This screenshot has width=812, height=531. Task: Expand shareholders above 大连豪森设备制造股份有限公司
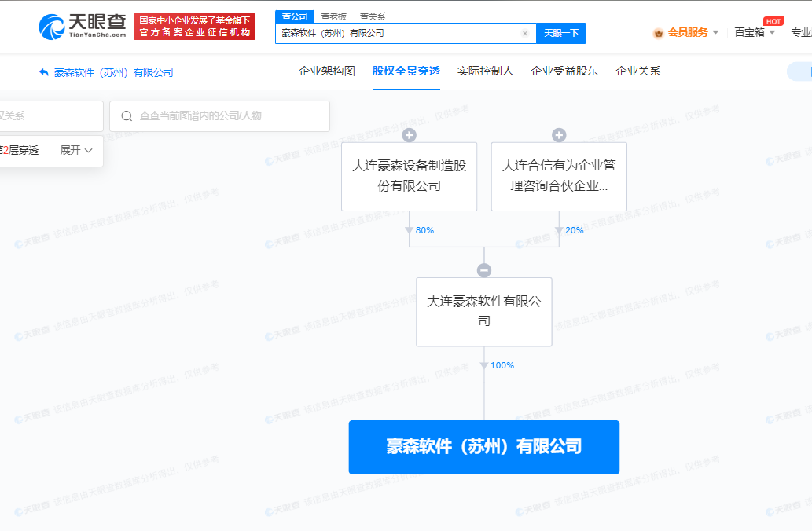click(x=409, y=135)
